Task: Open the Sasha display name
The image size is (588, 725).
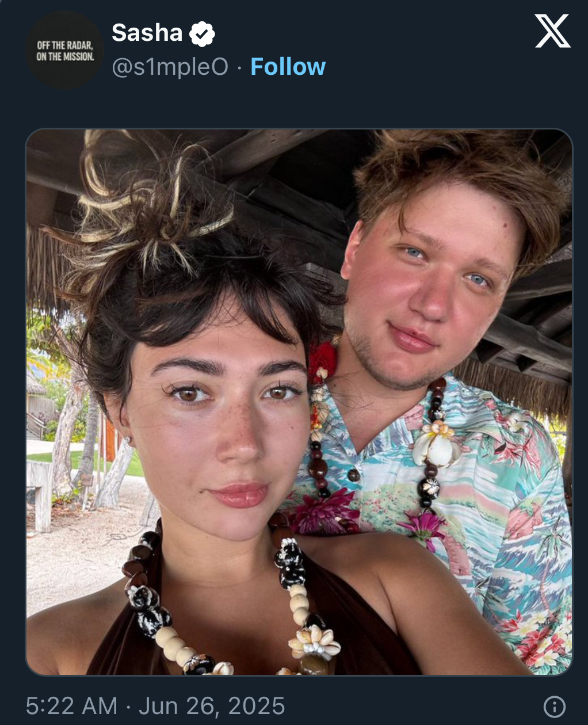Action: 147,33
